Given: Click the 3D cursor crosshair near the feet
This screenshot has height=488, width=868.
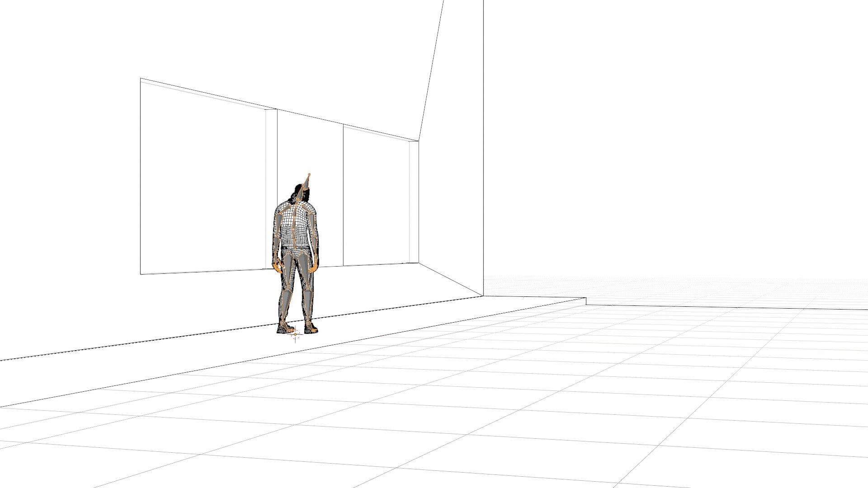Looking at the screenshot, I should click(295, 335).
